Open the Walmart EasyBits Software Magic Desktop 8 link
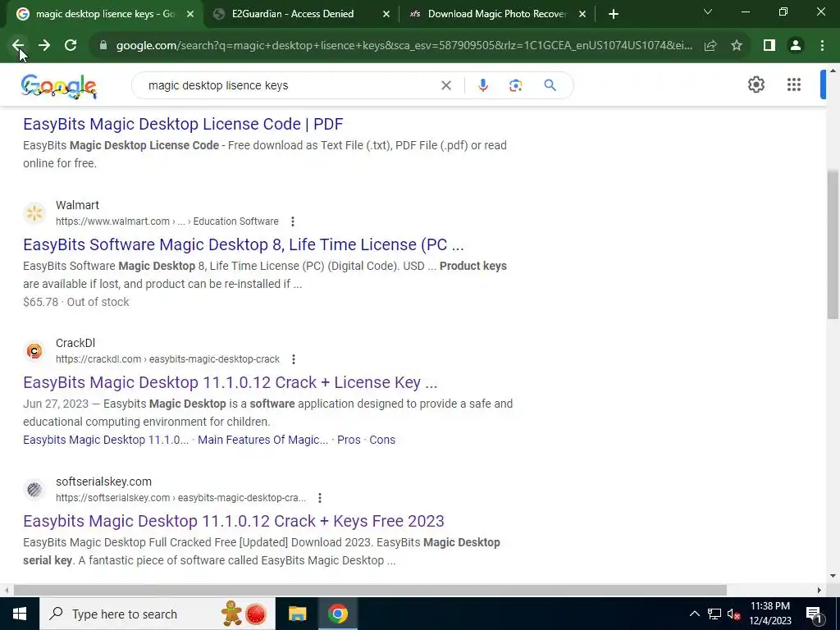The image size is (840, 630). tap(243, 244)
